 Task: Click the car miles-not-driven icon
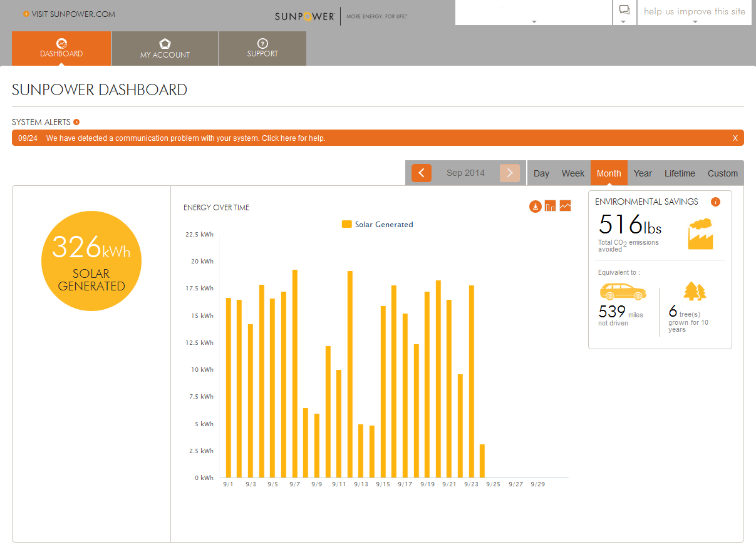[x=623, y=291]
